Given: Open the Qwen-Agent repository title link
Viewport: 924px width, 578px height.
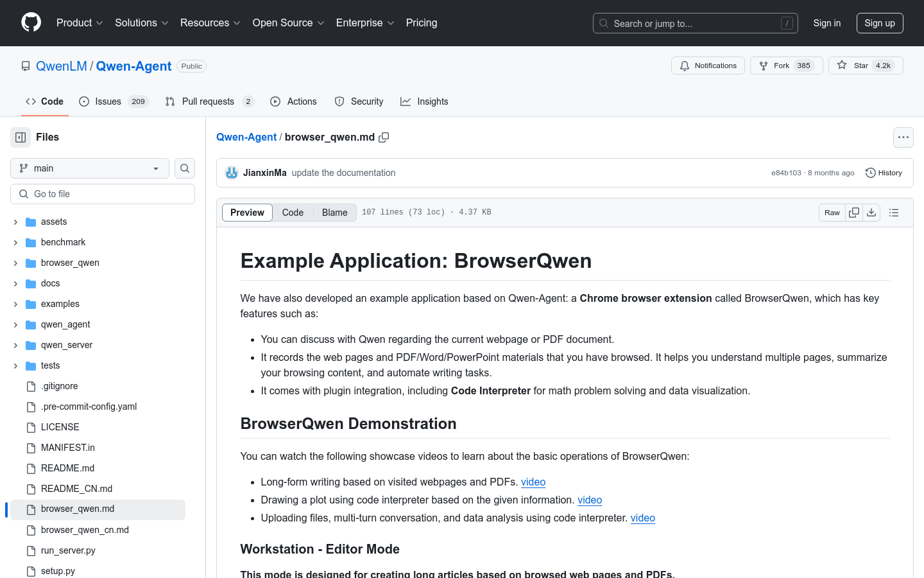Looking at the screenshot, I should (x=133, y=66).
